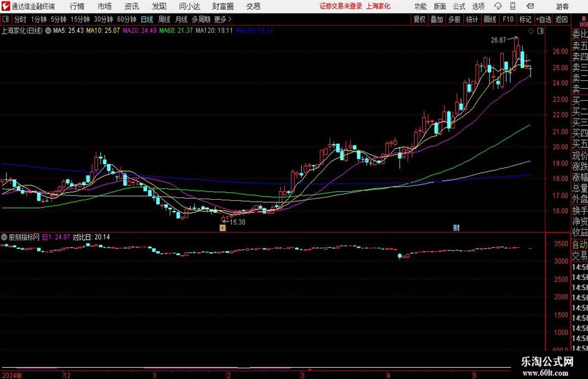This screenshot has height=379, width=588.
Task: Switch to the 5分钟 period tab
Action: point(58,19)
